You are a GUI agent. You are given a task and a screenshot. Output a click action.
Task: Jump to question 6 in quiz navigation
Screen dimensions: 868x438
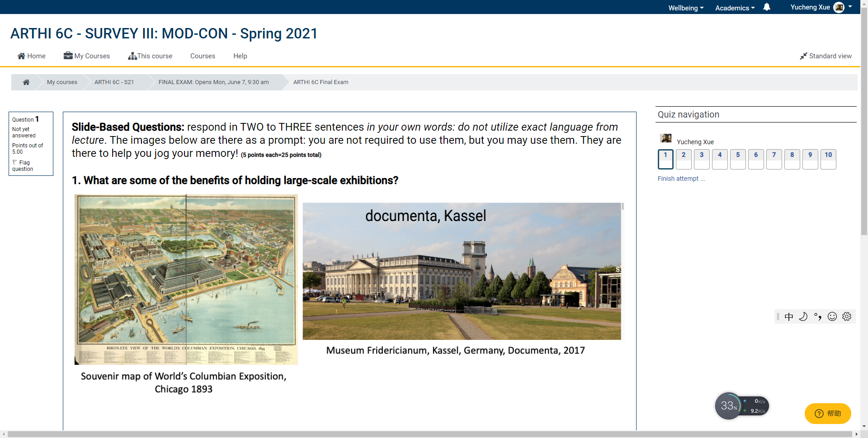tap(756, 159)
